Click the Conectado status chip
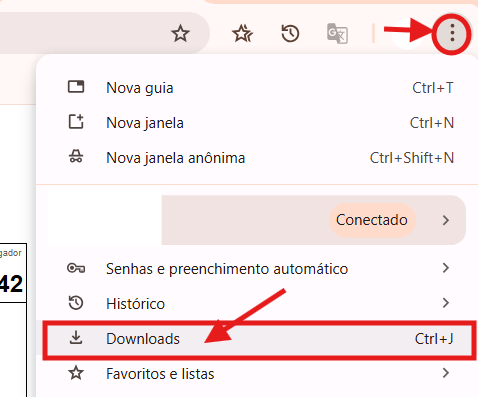Screen dimensions: 478x397 (372, 220)
